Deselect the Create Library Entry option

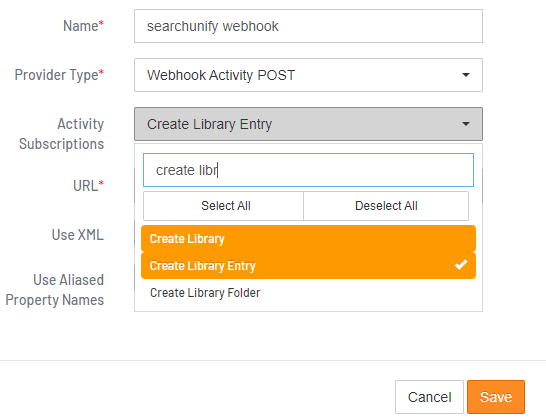(x=308, y=265)
